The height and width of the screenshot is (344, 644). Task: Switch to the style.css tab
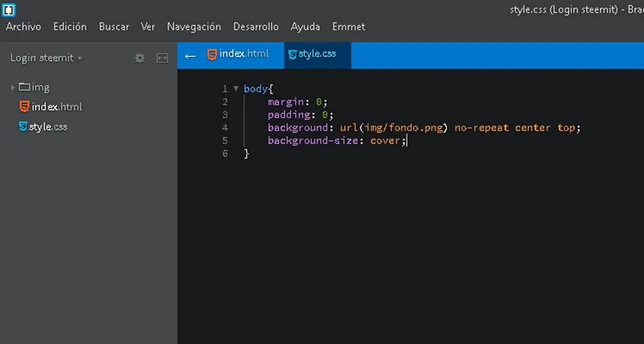point(317,54)
